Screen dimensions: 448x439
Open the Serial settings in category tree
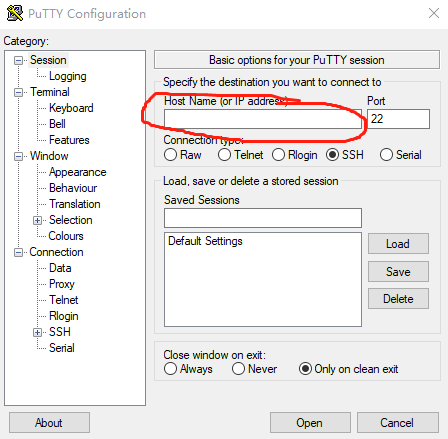point(62,348)
